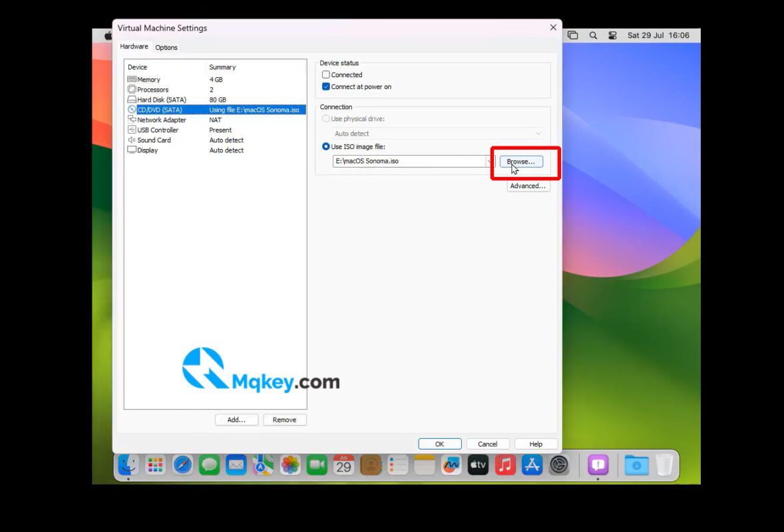Image resolution: width=784 pixels, height=532 pixels.
Task: Cancel the settings dialog
Action: (487, 444)
